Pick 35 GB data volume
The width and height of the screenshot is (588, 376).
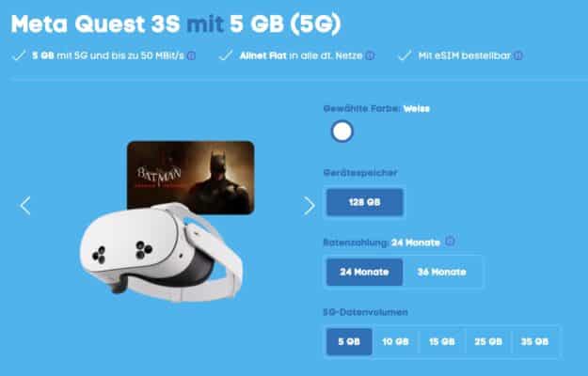(534, 341)
